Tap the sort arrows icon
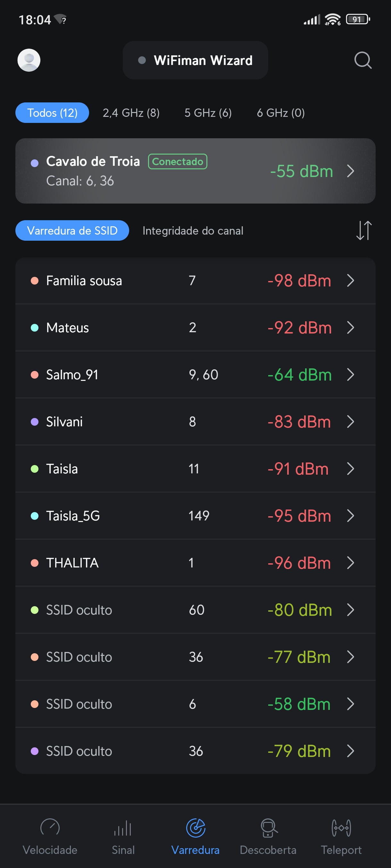 tap(364, 230)
